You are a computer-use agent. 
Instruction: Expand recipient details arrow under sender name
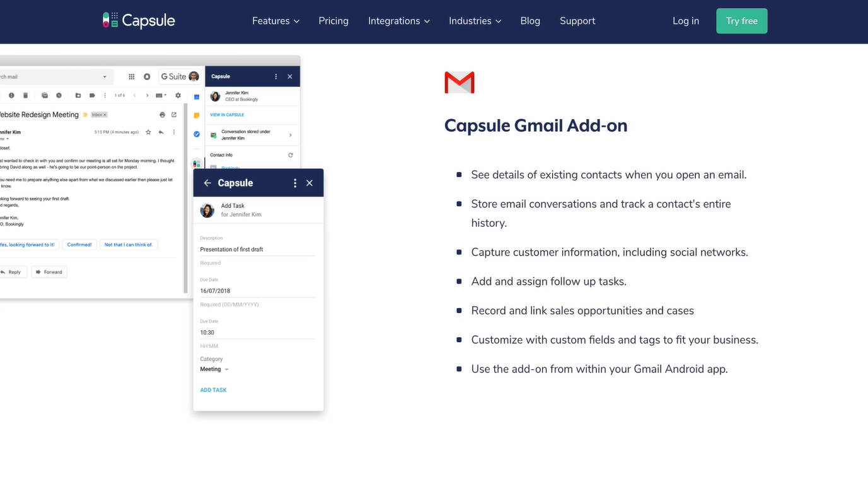point(8,139)
